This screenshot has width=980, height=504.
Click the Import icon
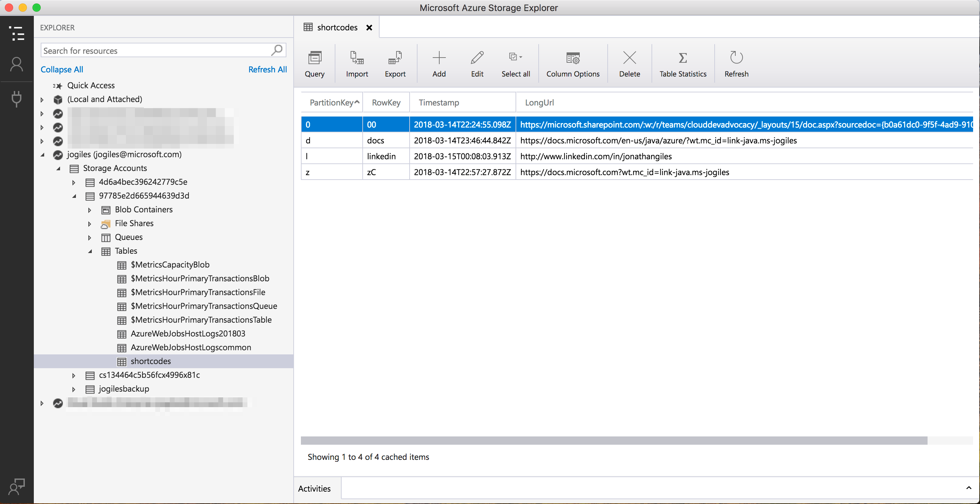tap(356, 58)
